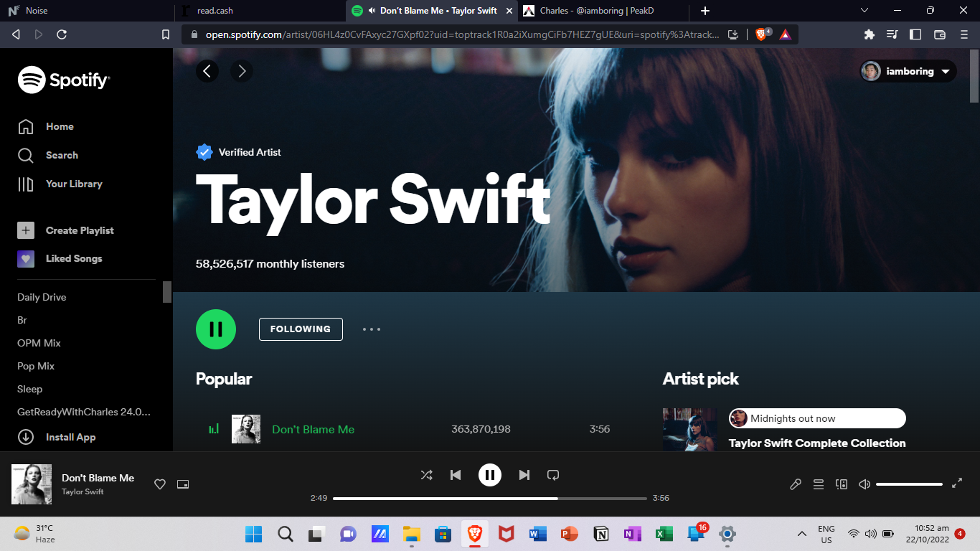Click the browser address bar
The width and height of the screenshot is (980, 551).
[x=462, y=34]
